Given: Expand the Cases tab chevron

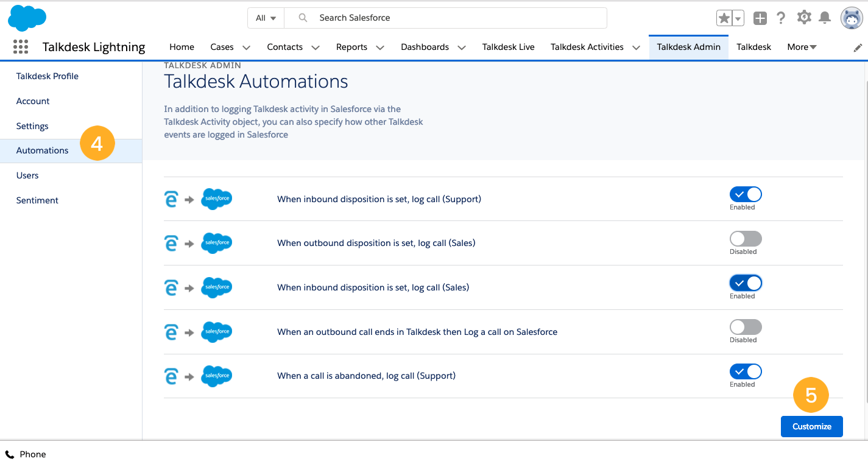Looking at the screenshot, I should pos(246,47).
